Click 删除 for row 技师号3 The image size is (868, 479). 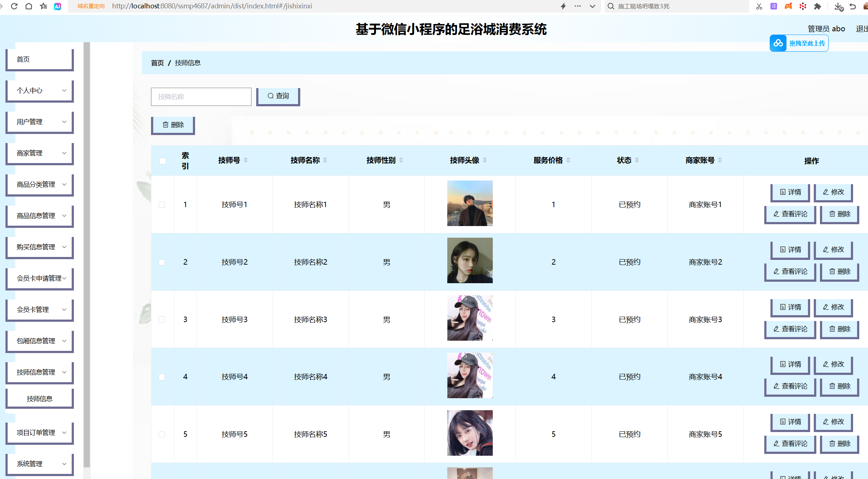pos(840,329)
